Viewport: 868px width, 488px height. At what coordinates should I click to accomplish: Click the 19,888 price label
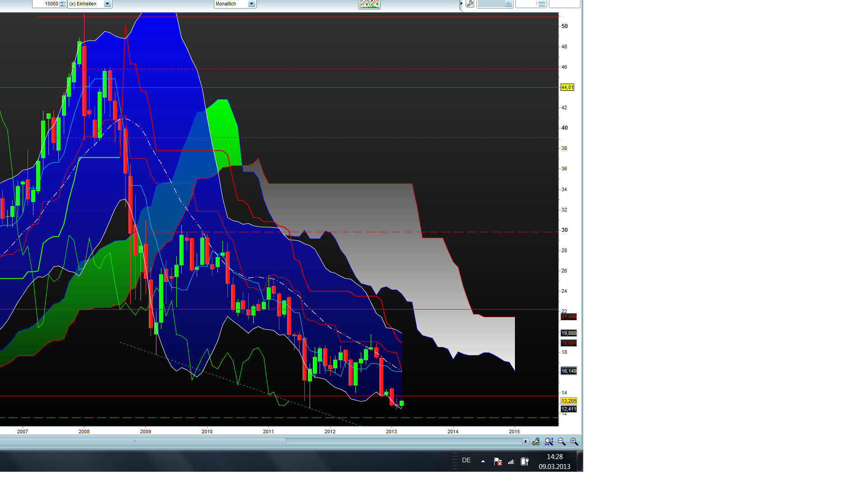coord(569,333)
